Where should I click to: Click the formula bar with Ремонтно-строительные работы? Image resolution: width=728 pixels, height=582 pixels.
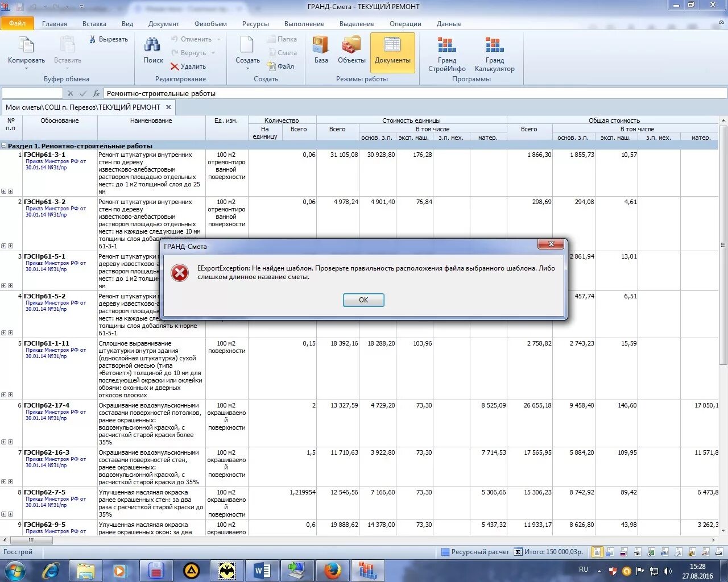(x=415, y=93)
